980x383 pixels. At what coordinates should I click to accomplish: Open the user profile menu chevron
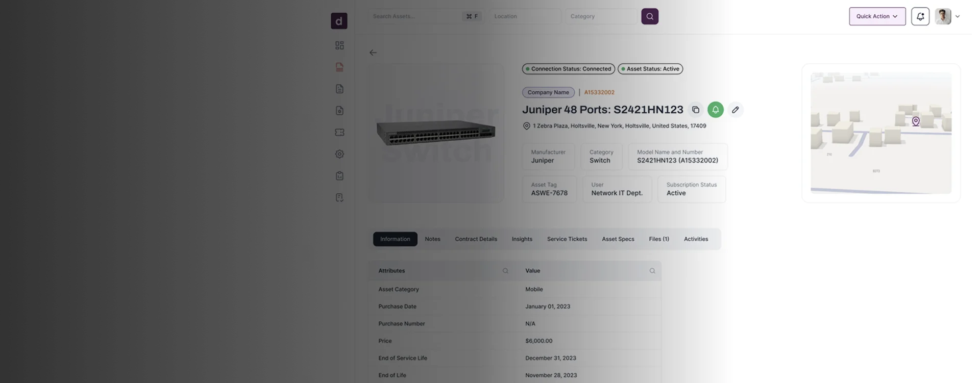point(958,16)
